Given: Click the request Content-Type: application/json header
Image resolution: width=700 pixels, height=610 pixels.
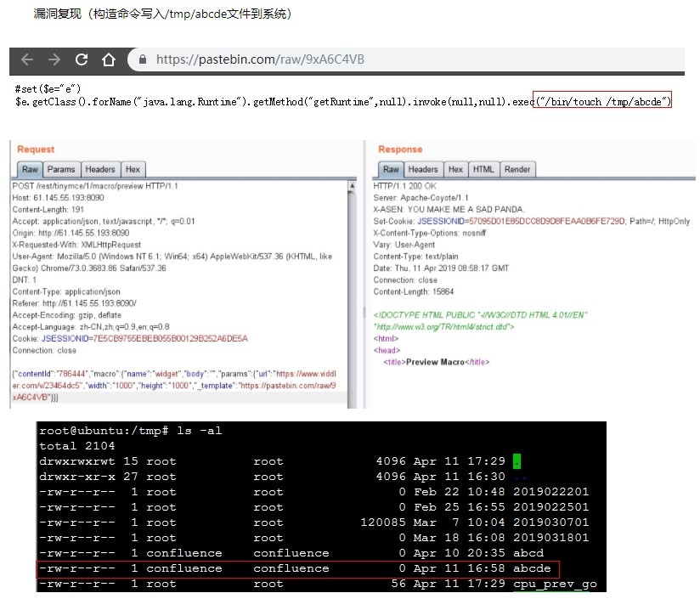Looking at the screenshot, I should point(66,291).
